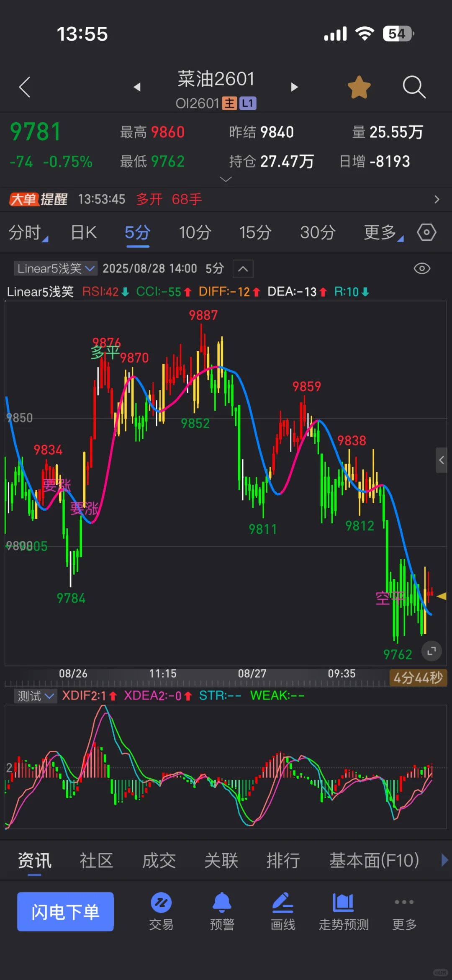Open the 排行 tab
This screenshot has height=980, width=452.
point(283,861)
